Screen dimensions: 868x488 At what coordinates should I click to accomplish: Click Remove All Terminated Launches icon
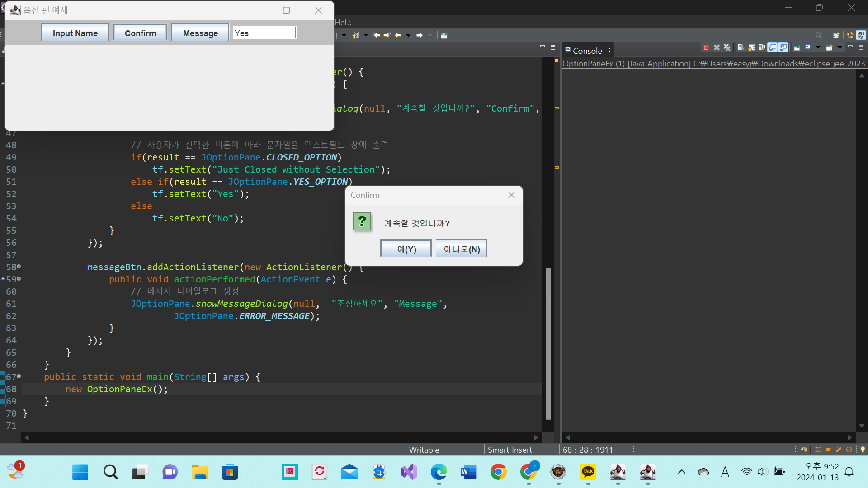pos(727,47)
